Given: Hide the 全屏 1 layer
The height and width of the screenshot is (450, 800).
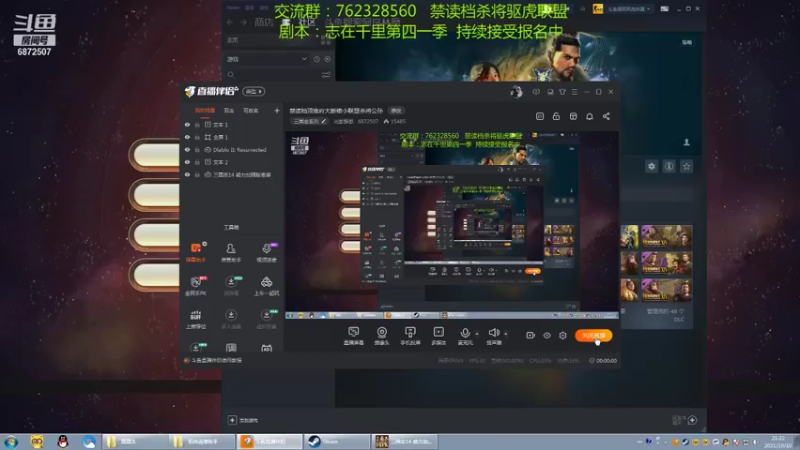Looking at the screenshot, I should click(187, 137).
